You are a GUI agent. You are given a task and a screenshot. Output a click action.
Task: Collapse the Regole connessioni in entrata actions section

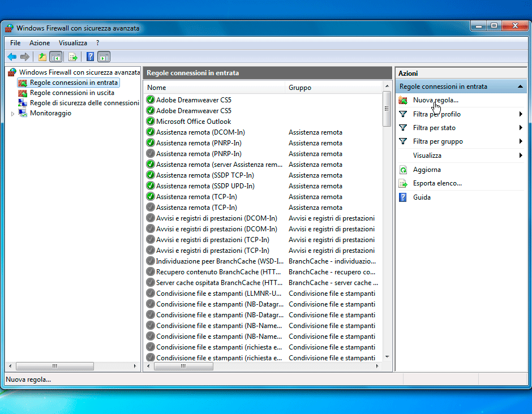(x=520, y=87)
